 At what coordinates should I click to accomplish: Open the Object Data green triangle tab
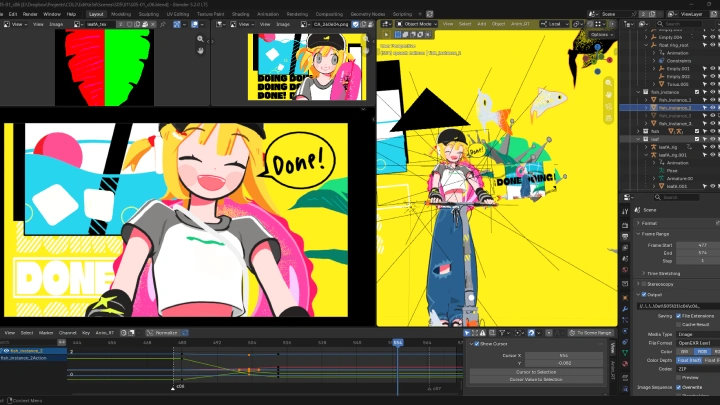pos(625,353)
